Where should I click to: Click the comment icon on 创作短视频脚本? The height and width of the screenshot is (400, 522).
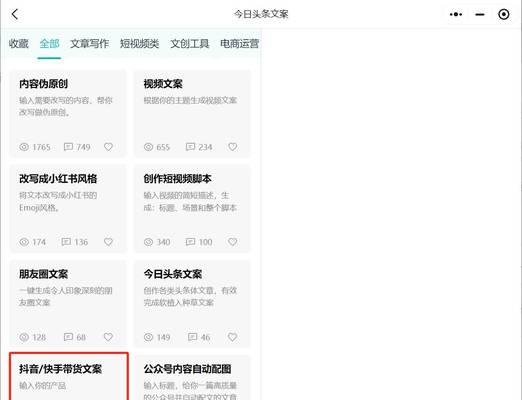[190, 242]
